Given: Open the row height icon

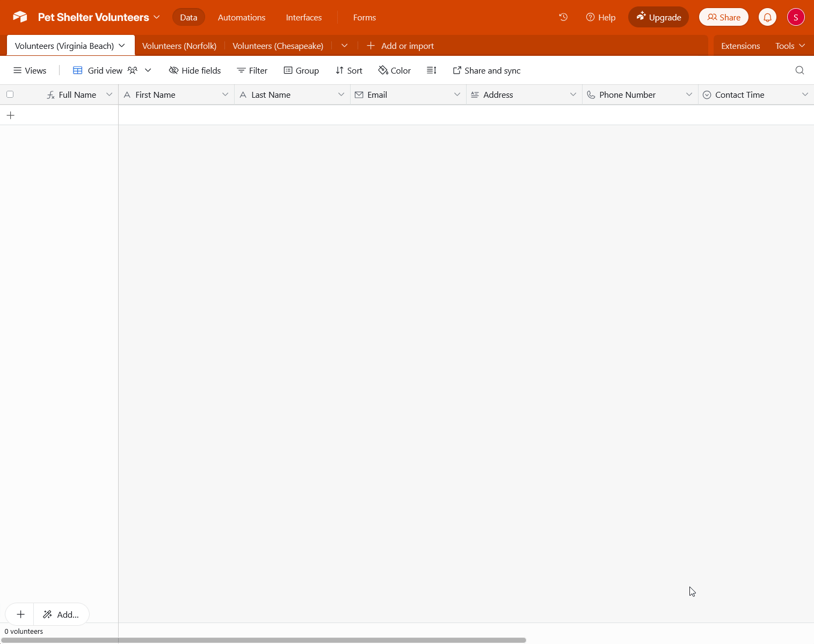Looking at the screenshot, I should click(x=431, y=70).
